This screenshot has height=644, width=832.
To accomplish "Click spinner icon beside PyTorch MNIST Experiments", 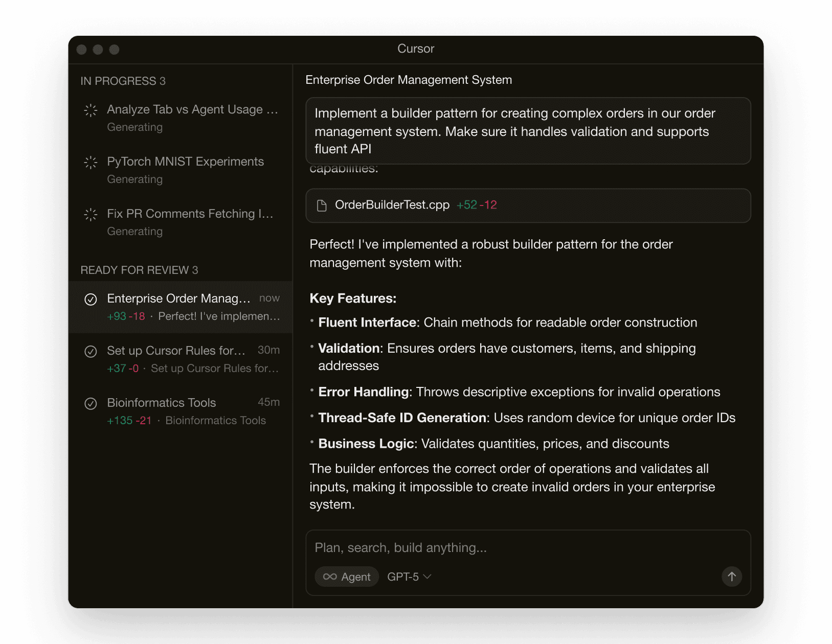I will (91, 163).
